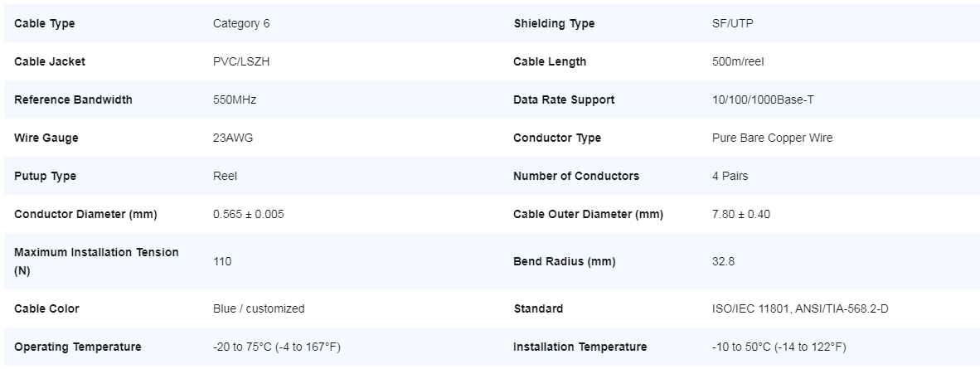
Task: Click the 0.565 ± 0.005 conductor diameter value
Action: (x=249, y=214)
